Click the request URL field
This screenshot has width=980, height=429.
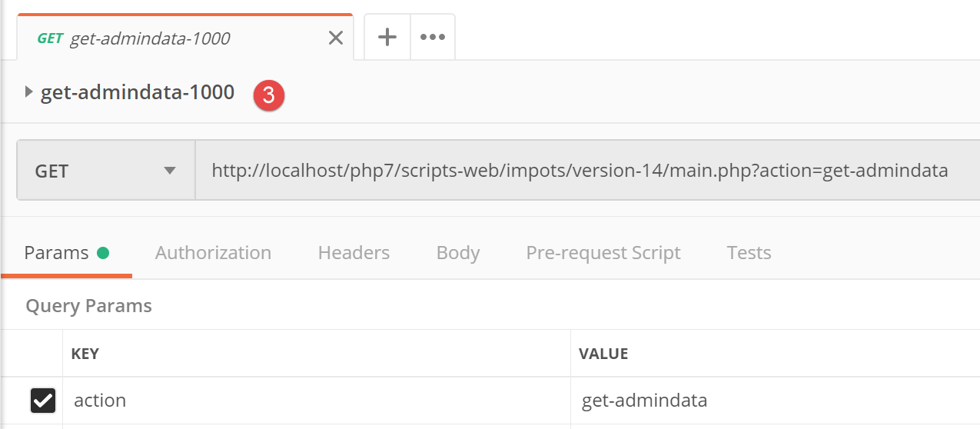click(x=580, y=171)
